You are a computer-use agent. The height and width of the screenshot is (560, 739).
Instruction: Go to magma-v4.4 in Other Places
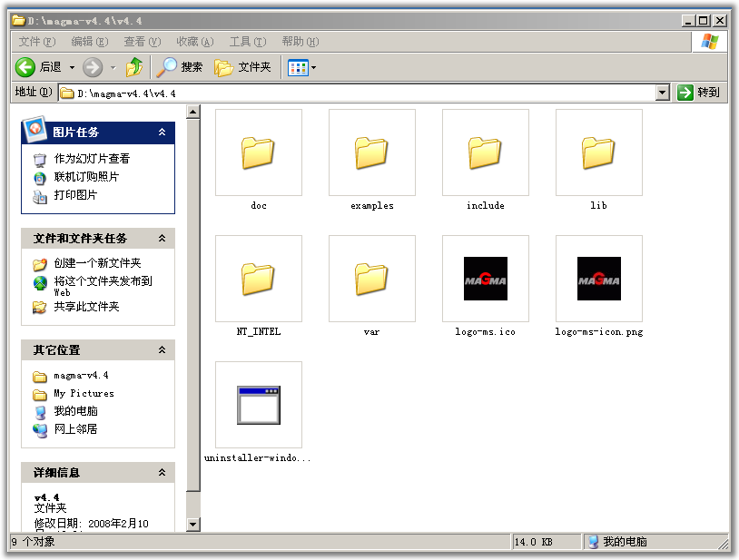point(81,376)
